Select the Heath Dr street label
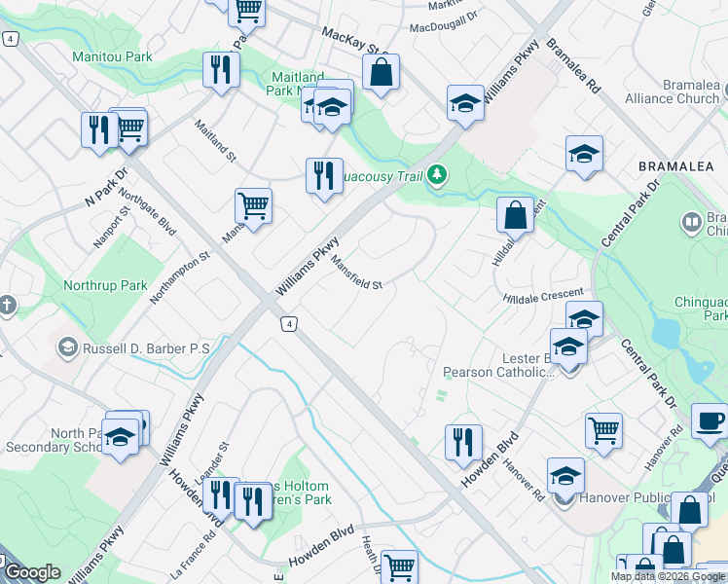This screenshot has height=584, width=728. coord(371,555)
